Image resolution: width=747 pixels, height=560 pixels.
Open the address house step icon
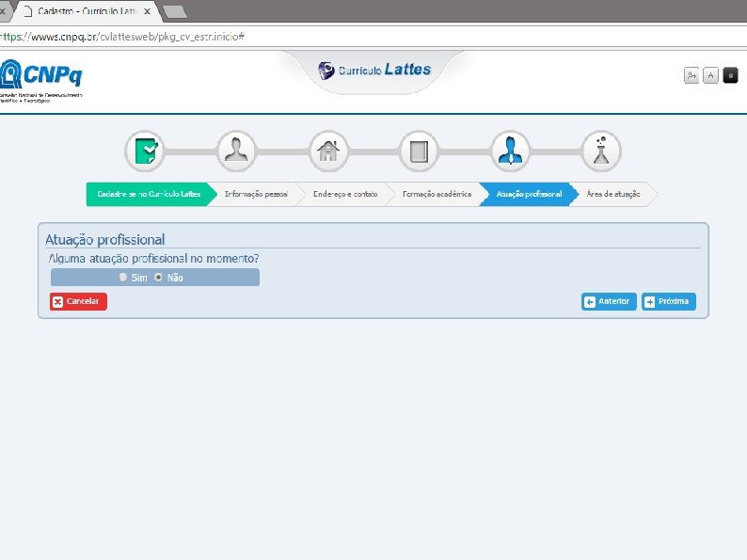328,152
